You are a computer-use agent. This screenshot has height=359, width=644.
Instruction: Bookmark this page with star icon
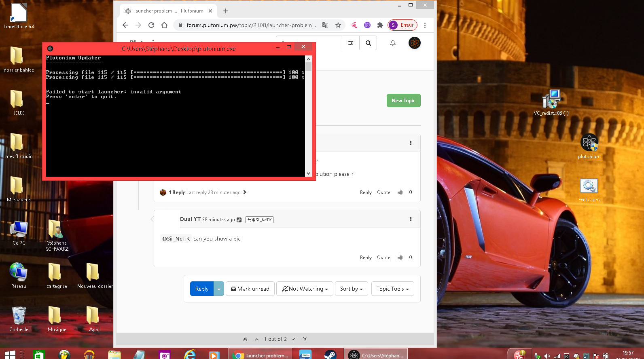pyautogui.click(x=338, y=25)
